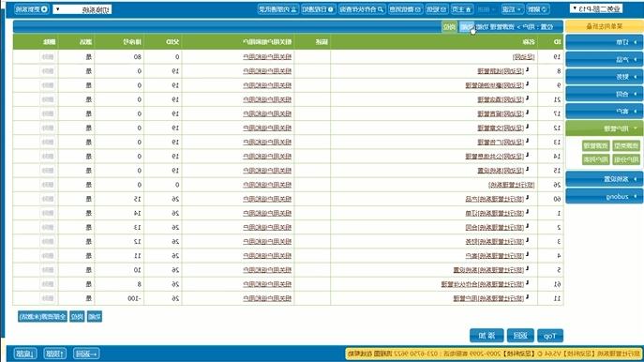Open 短信 SMS toolbar button
The width and height of the screenshot is (644, 362).
click(437, 9)
